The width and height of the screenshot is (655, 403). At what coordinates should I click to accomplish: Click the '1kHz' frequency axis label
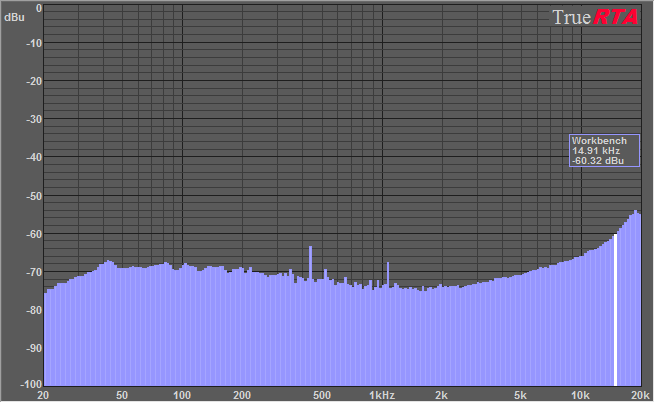382,395
